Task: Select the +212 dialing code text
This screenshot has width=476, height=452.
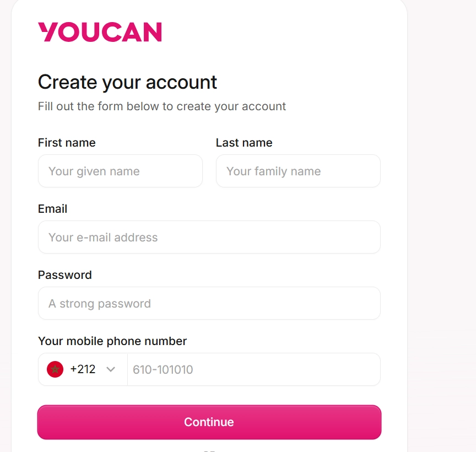Action: [83, 369]
